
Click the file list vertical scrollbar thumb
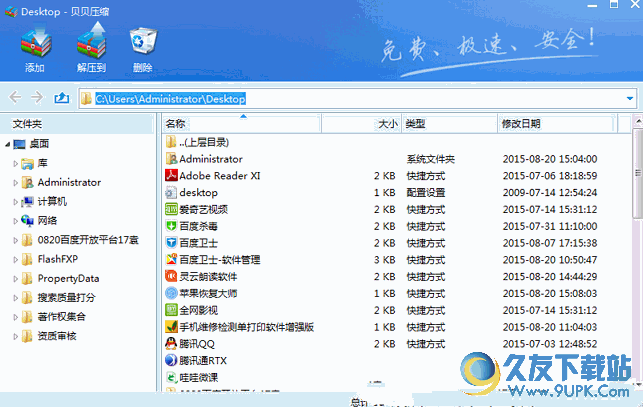(638, 174)
